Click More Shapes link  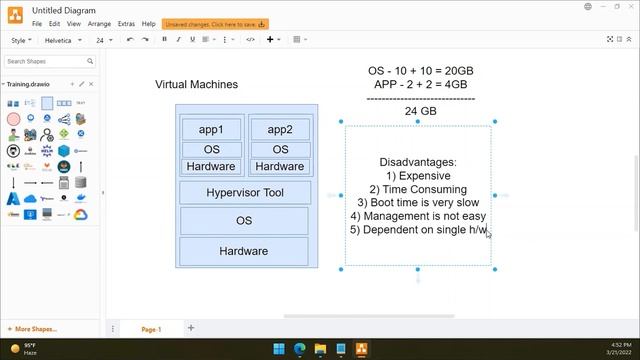click(32, 329)
